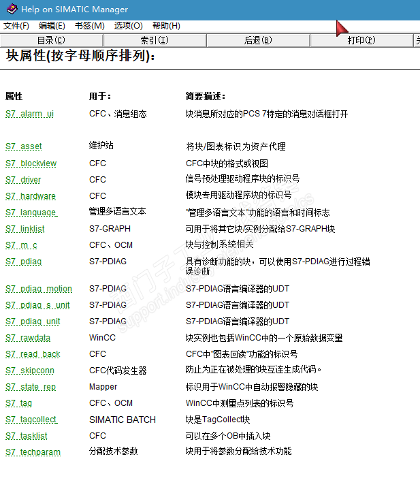Open the S7_state_rep attribute link

pos(31,387)
